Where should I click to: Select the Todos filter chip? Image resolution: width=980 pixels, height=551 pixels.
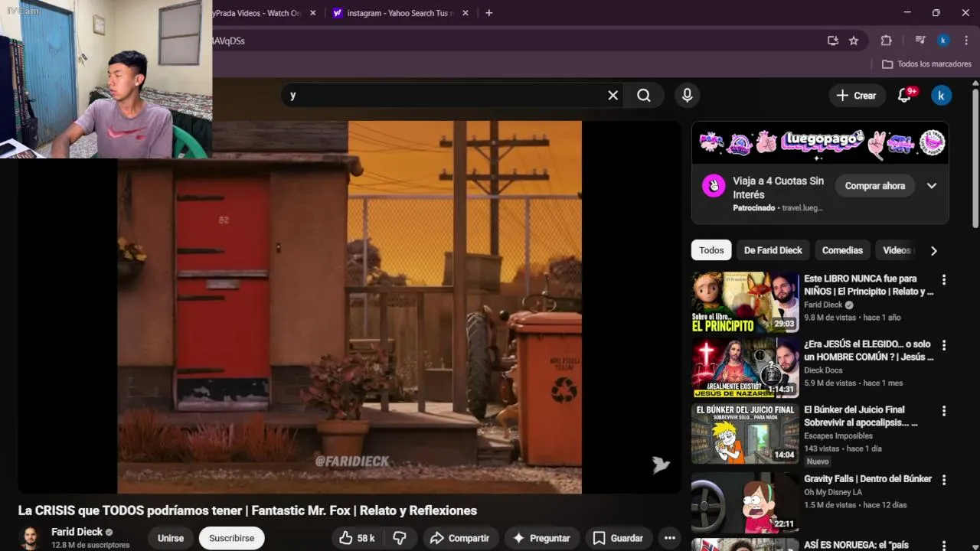[x=711, y=250]
